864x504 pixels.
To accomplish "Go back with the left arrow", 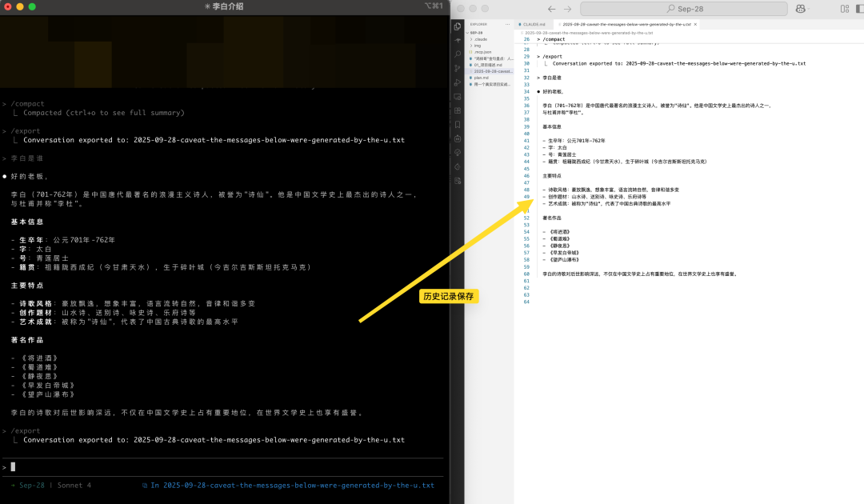I will tap(551, 9).
